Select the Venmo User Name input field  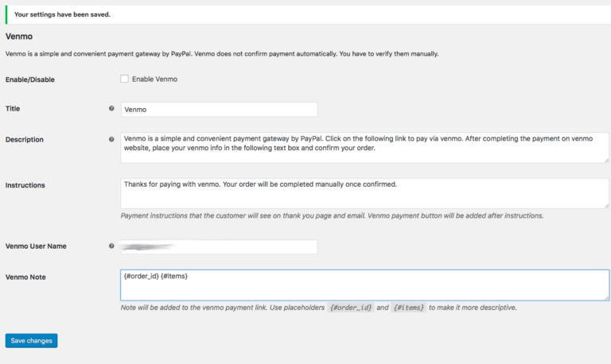[x=219, y=246]
